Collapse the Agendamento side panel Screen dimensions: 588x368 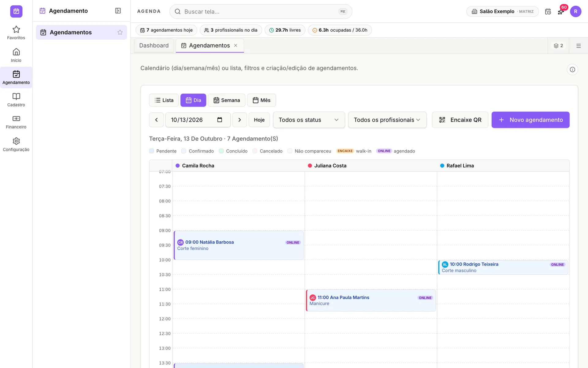tap(118, 11)
